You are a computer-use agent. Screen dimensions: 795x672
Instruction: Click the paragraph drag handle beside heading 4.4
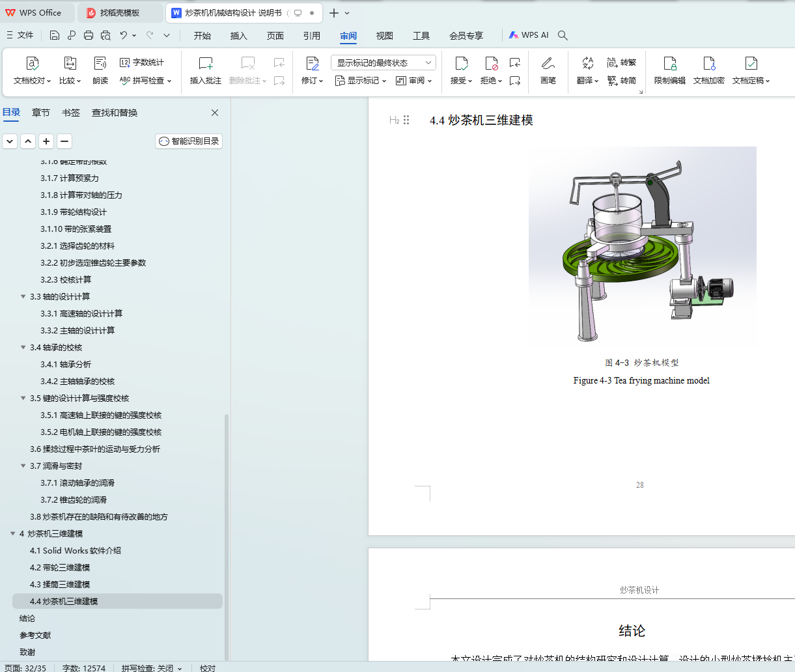coord(406,120)
